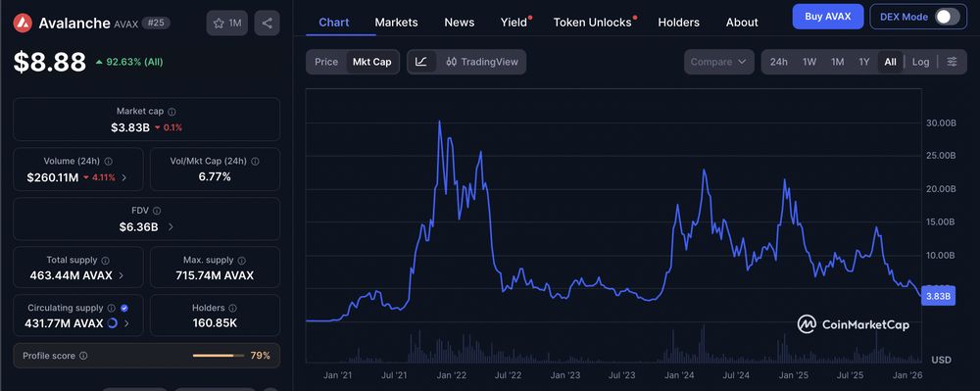980x391 pixels.
Task: Click the #25 rank badge
Action: (x=156, y=24)
